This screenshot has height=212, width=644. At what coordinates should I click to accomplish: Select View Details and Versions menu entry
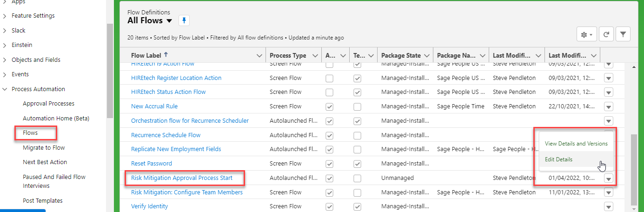(576, 144)
